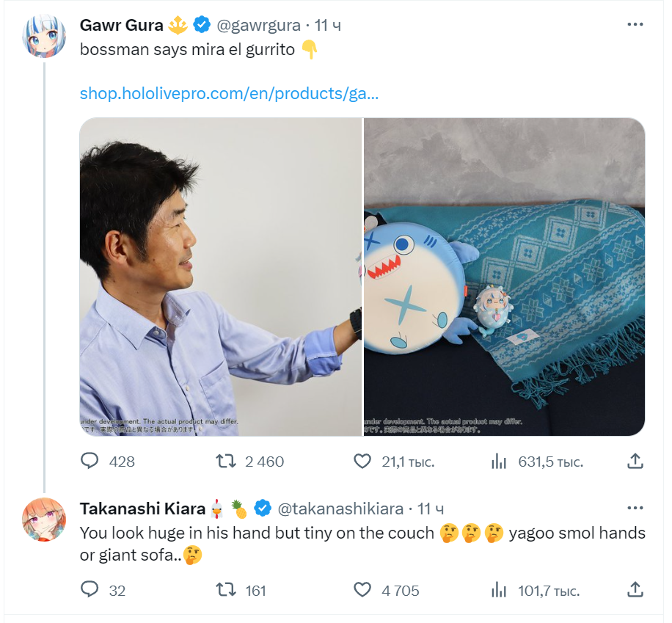Like Gawr Gura's tweet
Screen dimensions: 672x623
coord(362,461)
